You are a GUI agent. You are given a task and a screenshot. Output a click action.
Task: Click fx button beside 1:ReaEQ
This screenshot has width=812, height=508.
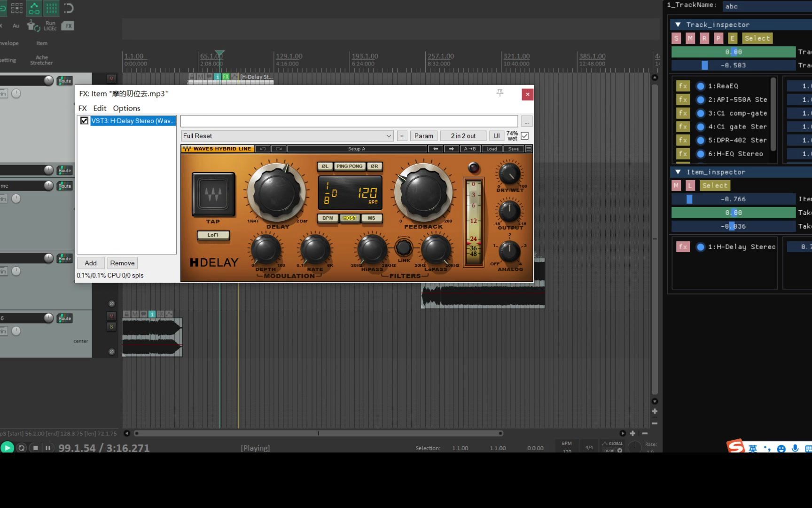pos(683,86)
